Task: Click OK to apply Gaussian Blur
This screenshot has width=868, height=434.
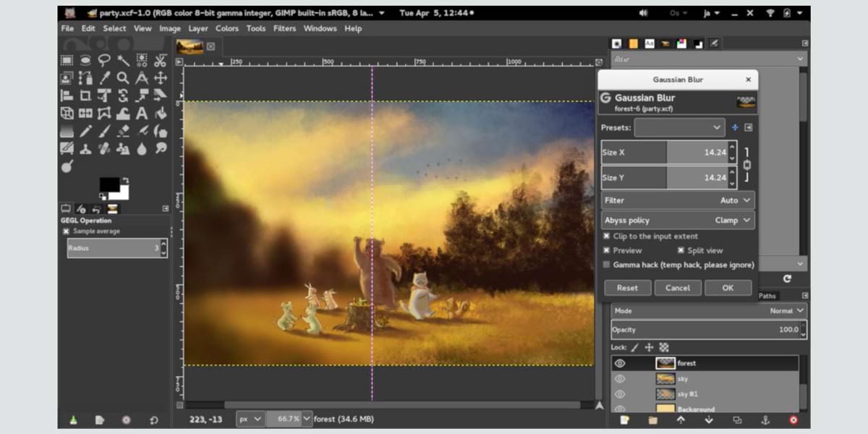Action: (728, 288)
